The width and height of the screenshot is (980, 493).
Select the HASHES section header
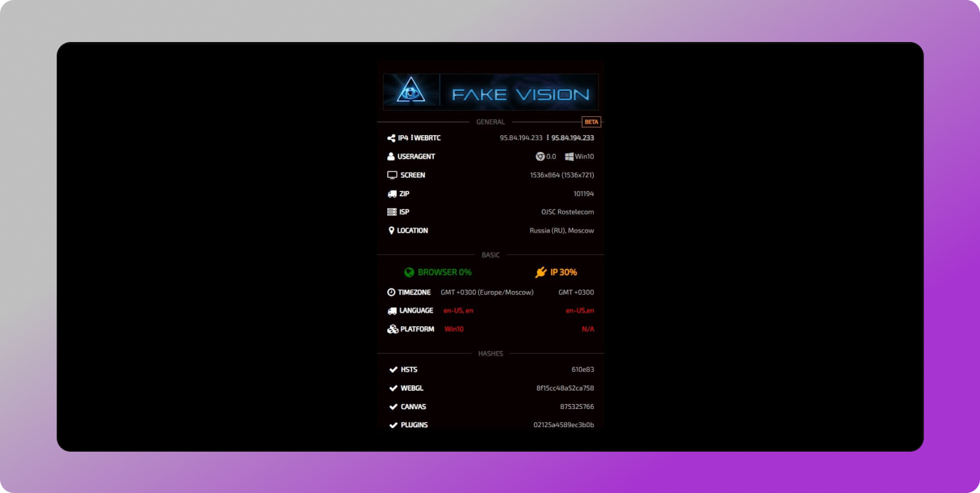pyautogui.click(x=491, y=354)
